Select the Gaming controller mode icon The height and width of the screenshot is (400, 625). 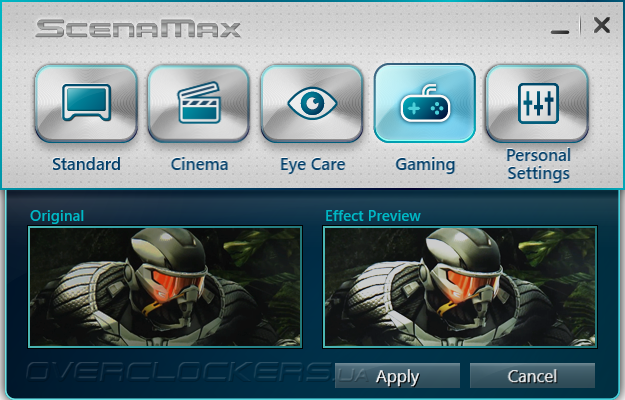pos(425,103)
